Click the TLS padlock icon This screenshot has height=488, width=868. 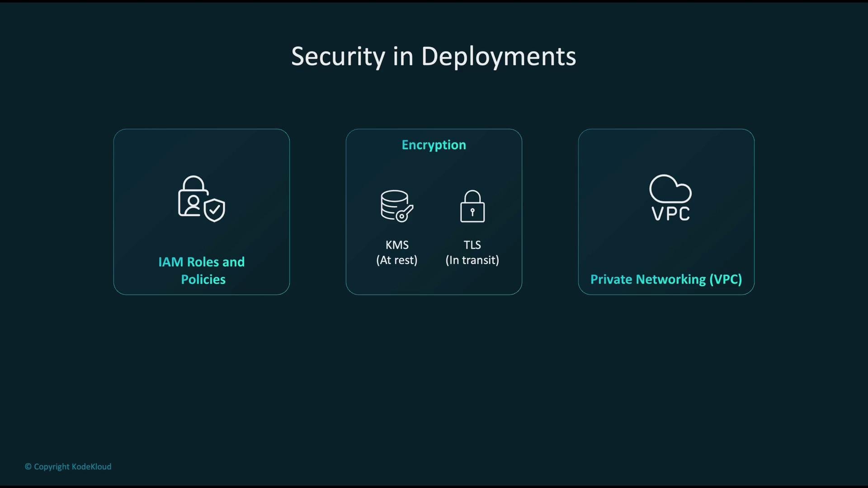point(472,206)
